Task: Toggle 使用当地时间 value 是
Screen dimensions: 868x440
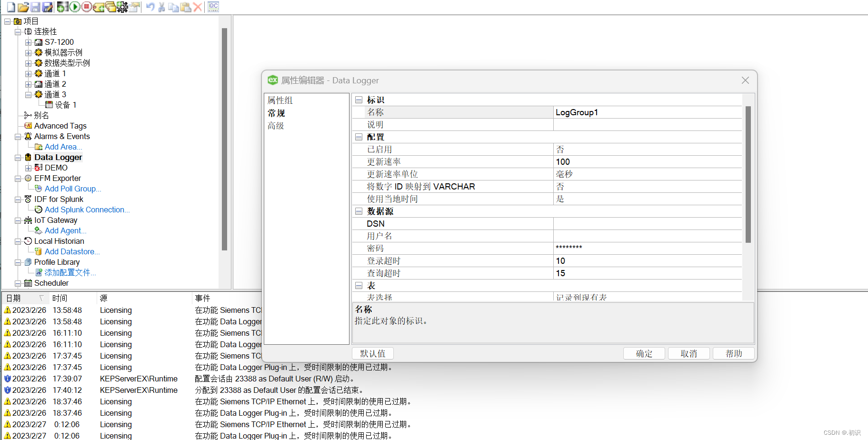Action: coord(648,199)
